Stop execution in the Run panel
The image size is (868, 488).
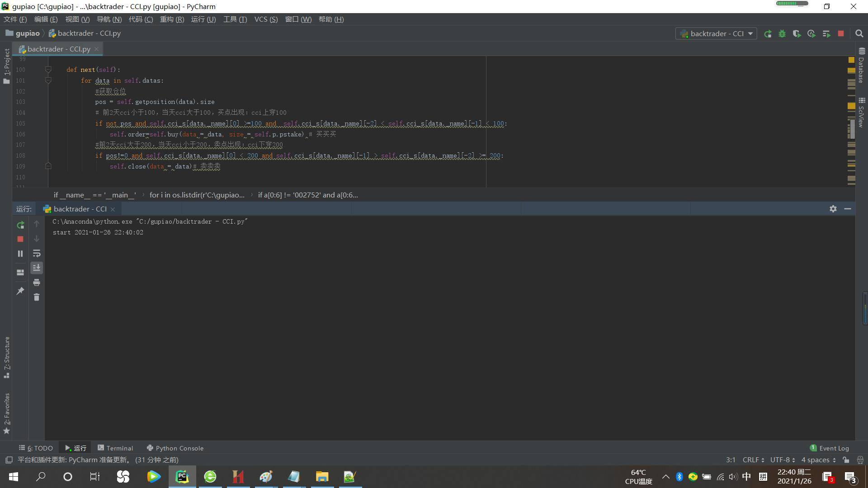(20, 239)
